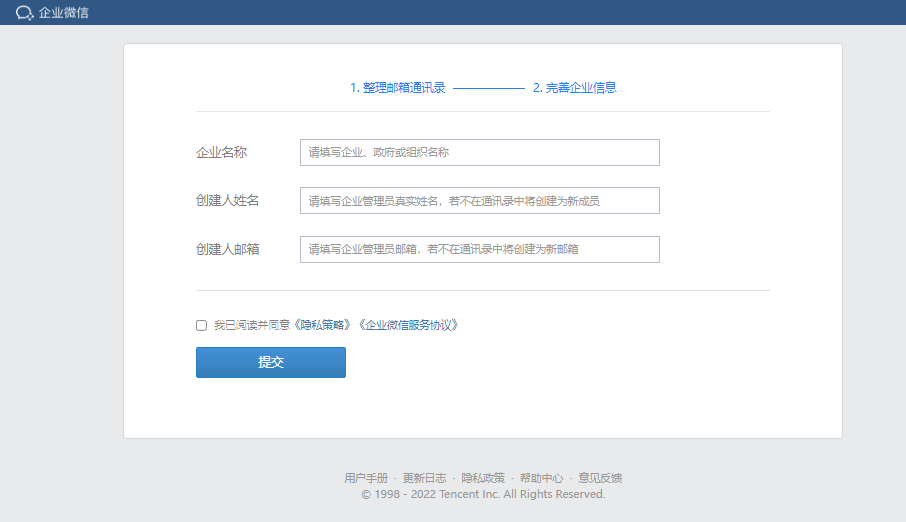Open 用户手册 in the footer

pos(365,478)
